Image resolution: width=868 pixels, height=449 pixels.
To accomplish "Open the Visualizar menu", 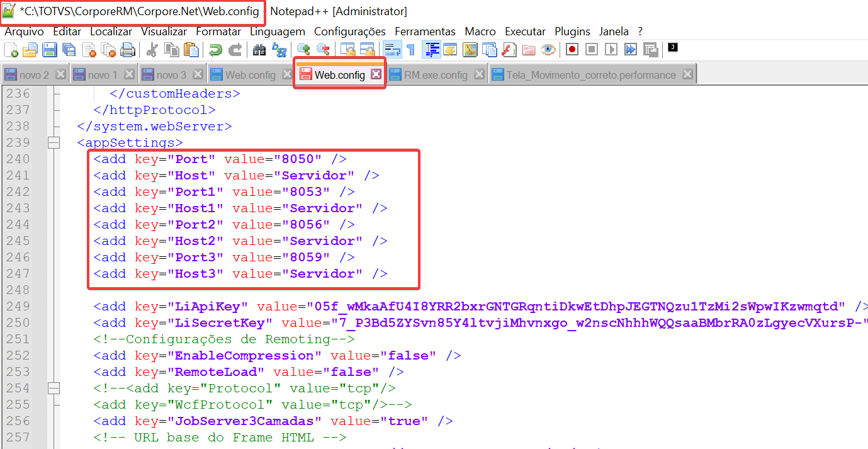I will (x=164, y=31).
